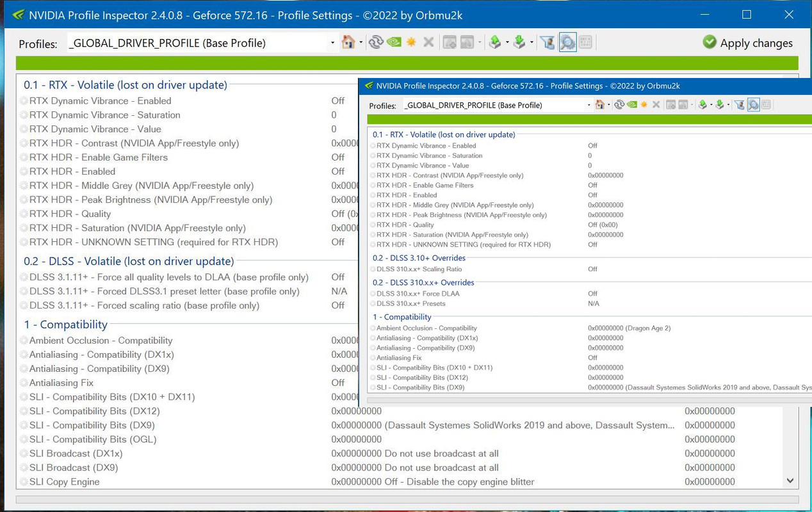Click gear icon beside RTX HDR - Quality, large window
The image size is (812, 512).
[x=24, y=214]
